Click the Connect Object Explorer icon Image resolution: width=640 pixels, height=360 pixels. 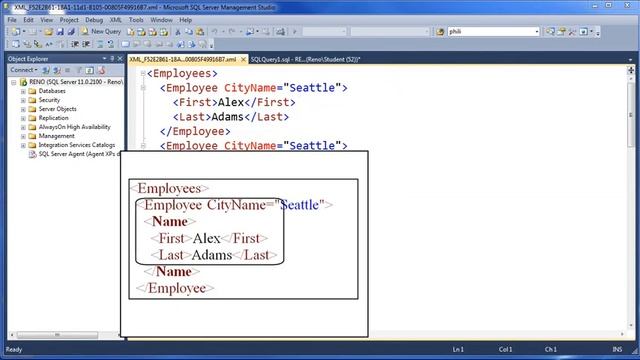[46, 70]
